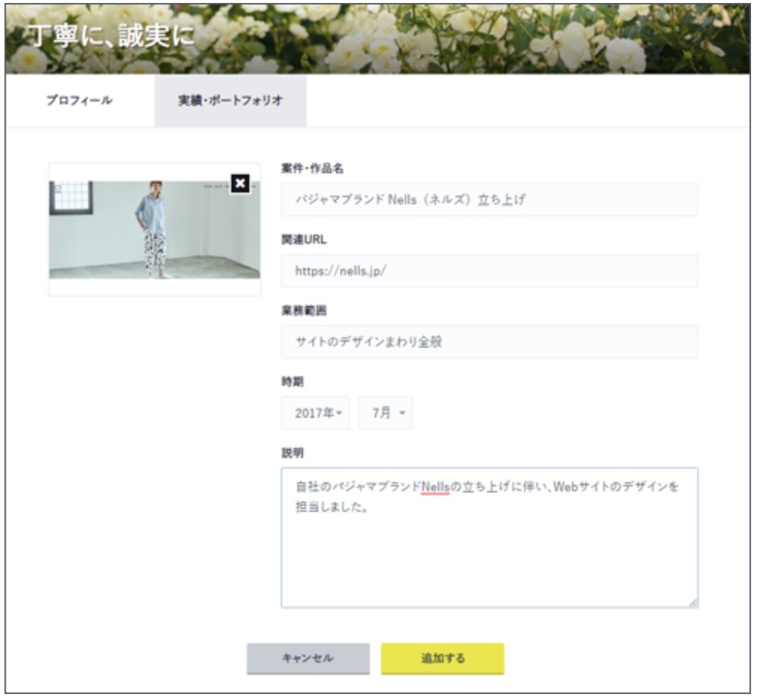Viewport: 760px width, 700px height.
Task: Focus the 業務範囲 input field
Action: 490,342
